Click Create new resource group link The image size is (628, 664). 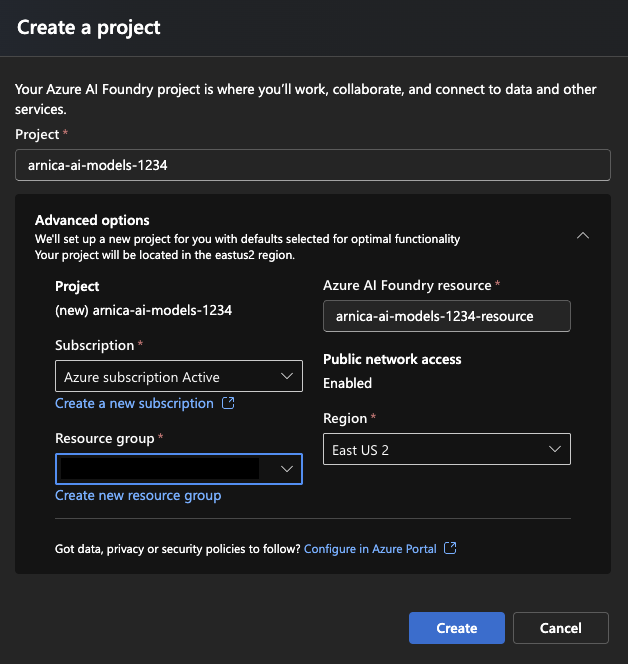coord(138,495)
